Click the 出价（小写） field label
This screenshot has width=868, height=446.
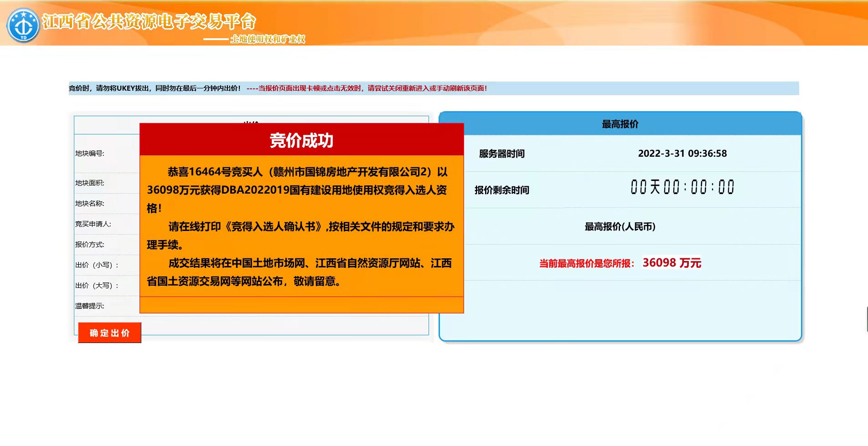97,265
